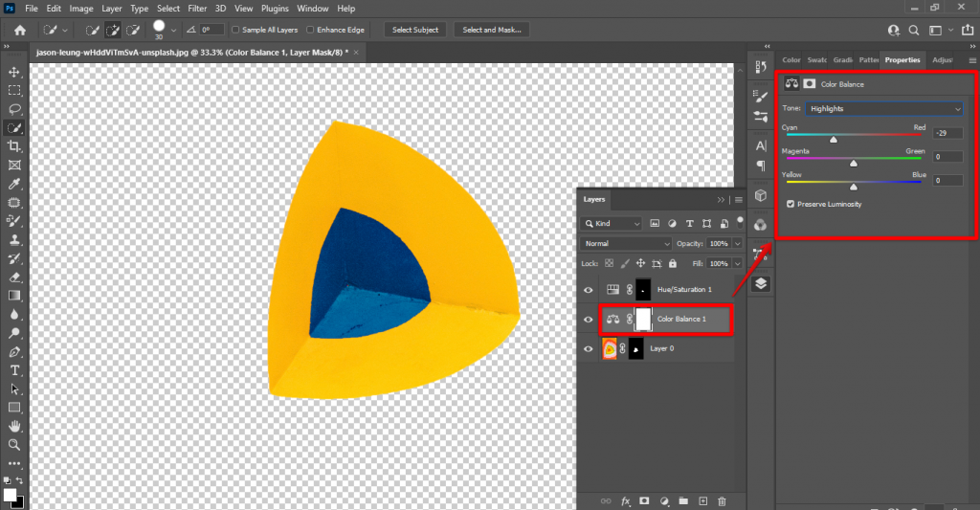Delete layer using trash icon
Screen dimensions: 980x510
click(x=722, y=500)
